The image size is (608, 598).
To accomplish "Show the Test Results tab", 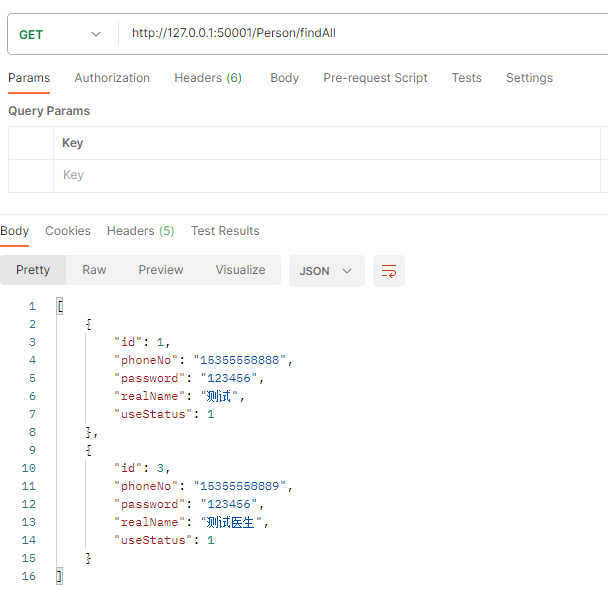I will [225, 231].
